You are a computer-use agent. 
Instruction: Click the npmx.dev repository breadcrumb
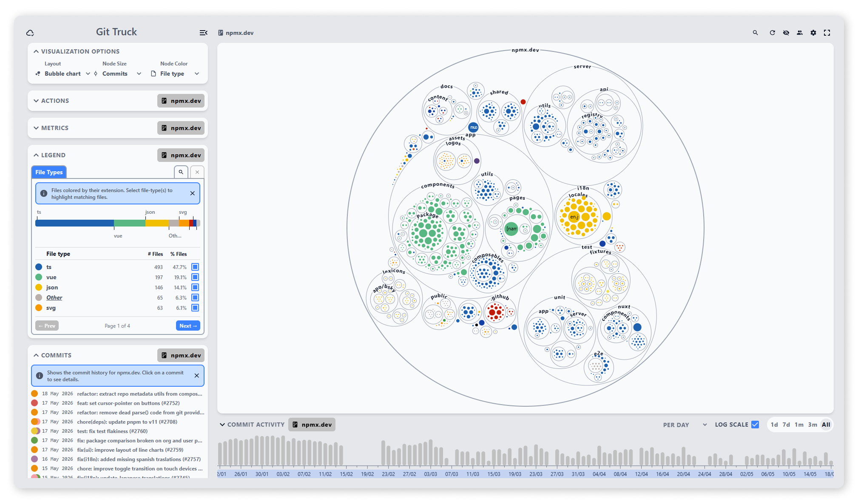[x=236, y=33]
